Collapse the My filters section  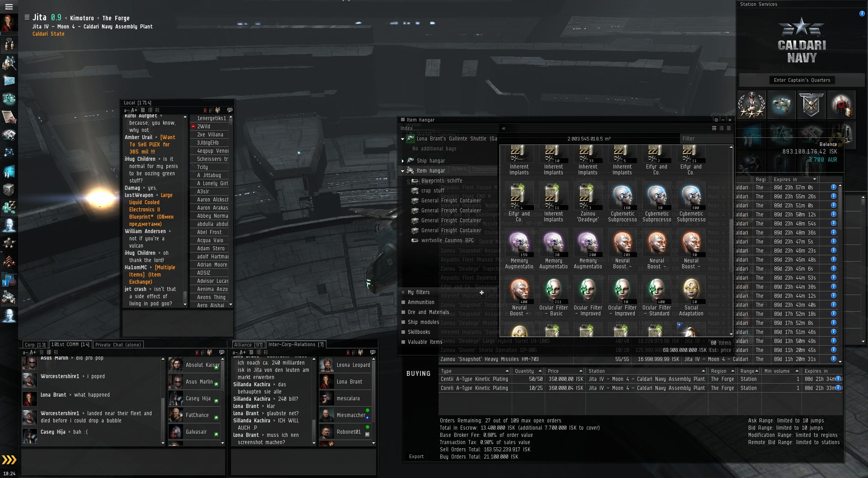point(404,292)
